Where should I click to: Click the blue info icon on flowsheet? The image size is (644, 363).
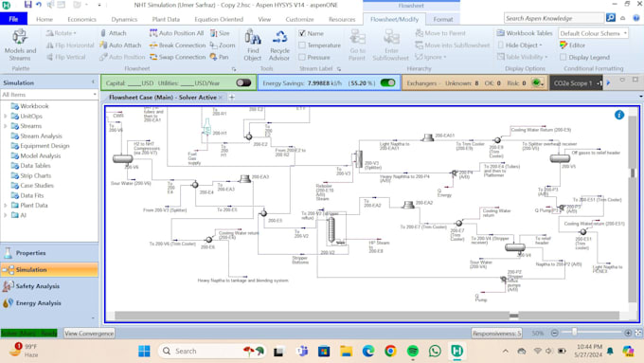tap(619, 115)
